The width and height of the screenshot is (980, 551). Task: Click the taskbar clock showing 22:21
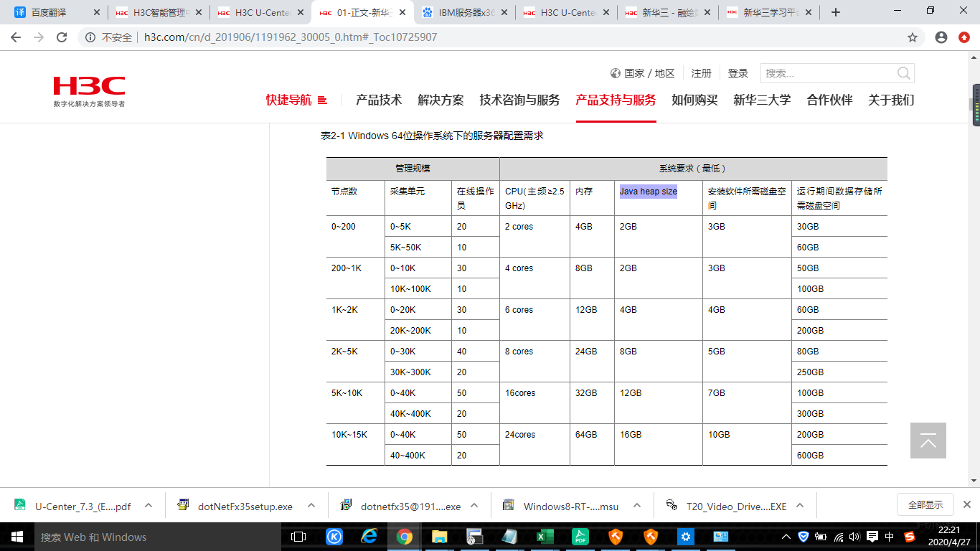click(948, 537)
